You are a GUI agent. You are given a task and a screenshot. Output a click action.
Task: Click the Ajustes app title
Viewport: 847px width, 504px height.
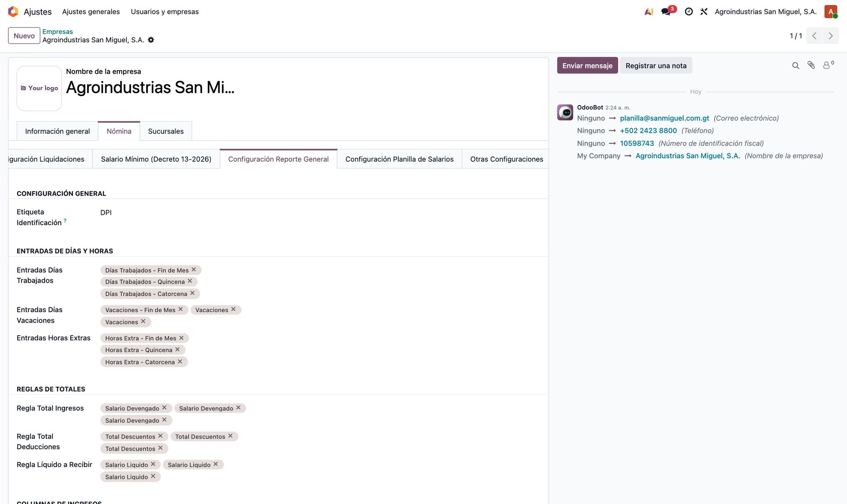pos(37,11)
